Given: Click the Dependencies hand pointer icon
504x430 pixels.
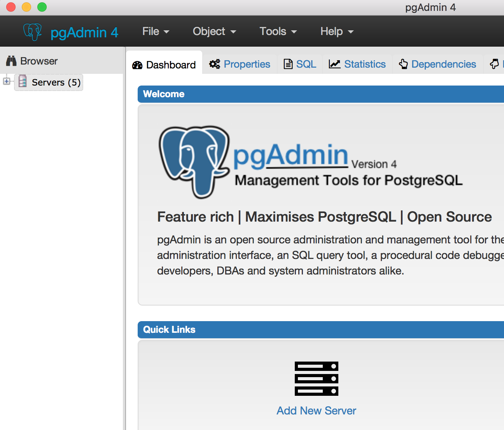Looking at the screenshot, I should pos(403,64).
